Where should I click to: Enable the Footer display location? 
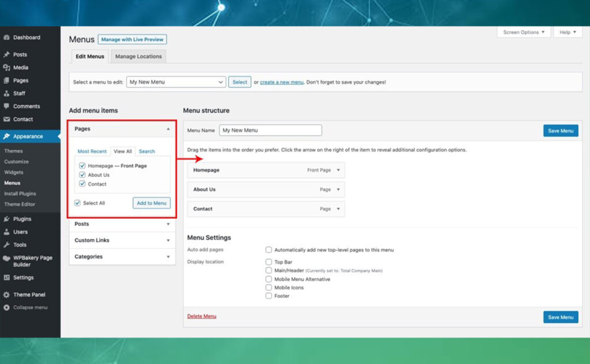click(x=268, y=295)
